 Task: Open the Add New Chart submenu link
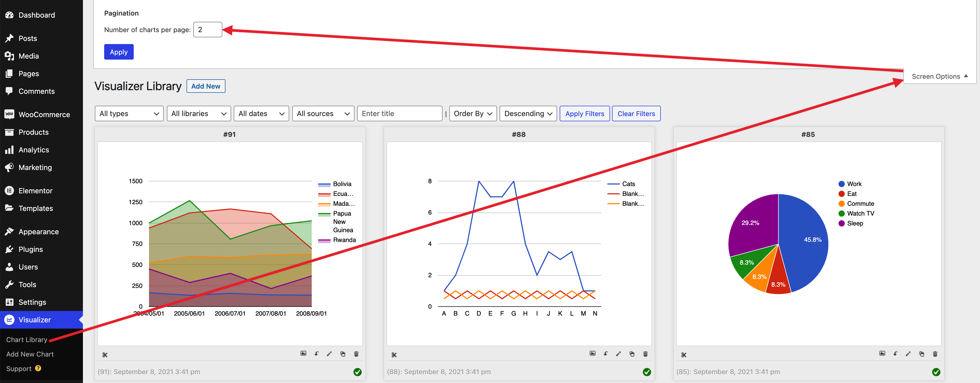tap(30, 354)
